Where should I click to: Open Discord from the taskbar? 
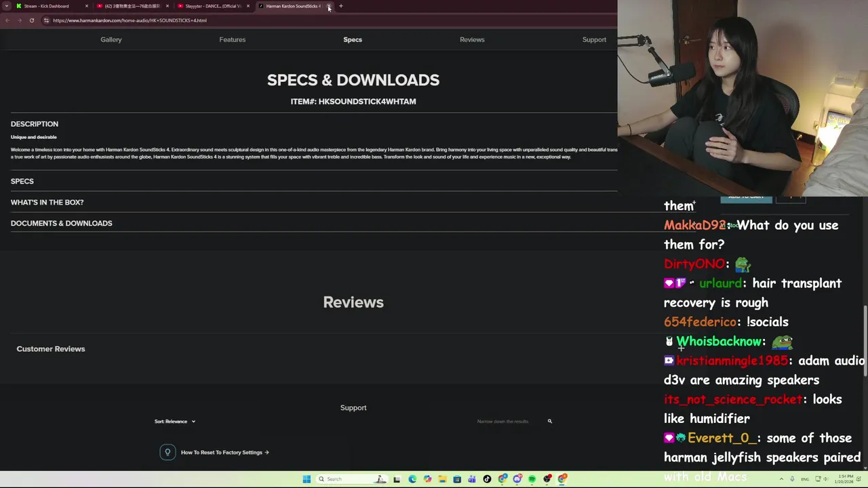pyautogui.click(x=517, y=479)
